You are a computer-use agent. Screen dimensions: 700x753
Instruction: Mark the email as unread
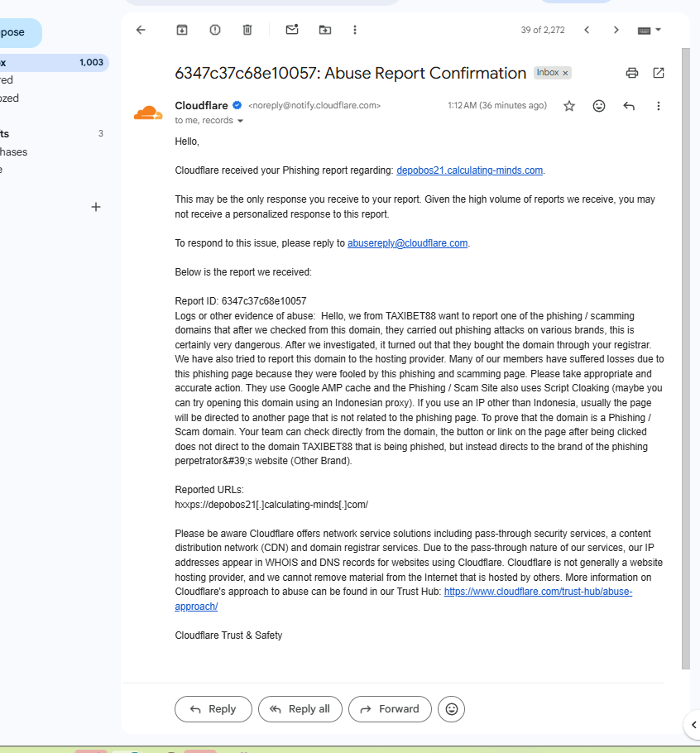(292, 30)
